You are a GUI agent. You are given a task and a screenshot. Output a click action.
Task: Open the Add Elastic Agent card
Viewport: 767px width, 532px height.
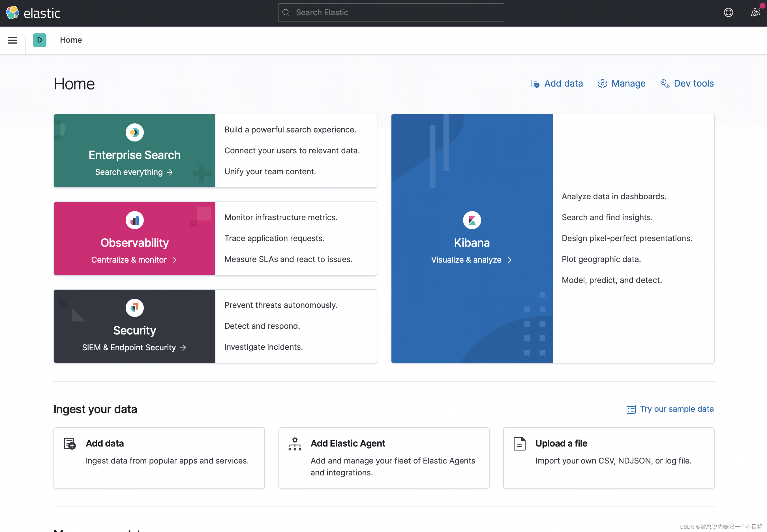[x=384, y=458]
